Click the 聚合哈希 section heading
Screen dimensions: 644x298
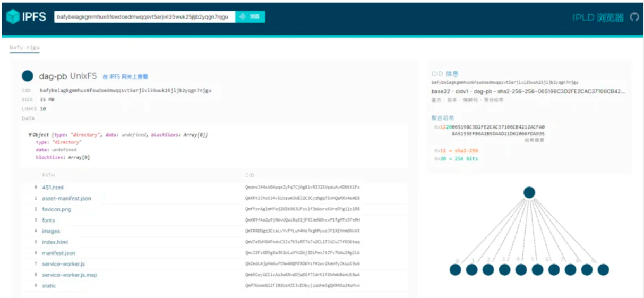(x=443, y=118)
